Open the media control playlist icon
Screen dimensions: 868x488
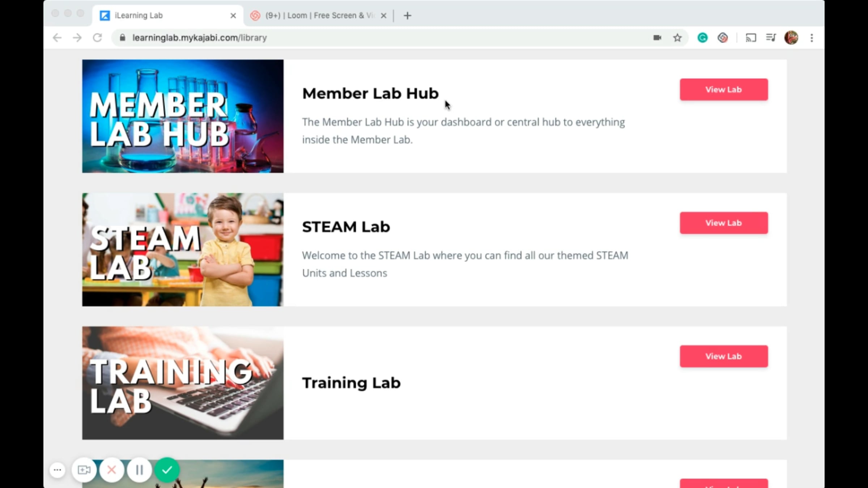pos(771,38)
